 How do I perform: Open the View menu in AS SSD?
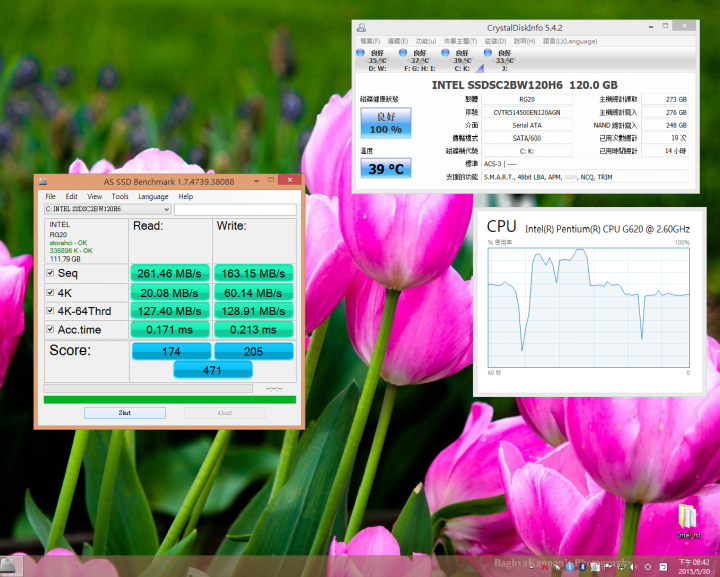(95, 196)
